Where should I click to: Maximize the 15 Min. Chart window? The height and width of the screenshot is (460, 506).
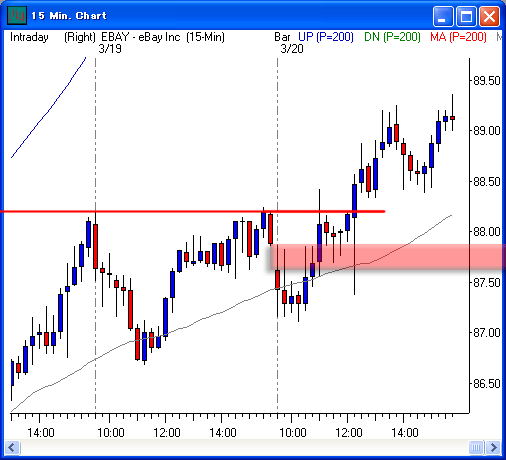click(x=466, y=16)
